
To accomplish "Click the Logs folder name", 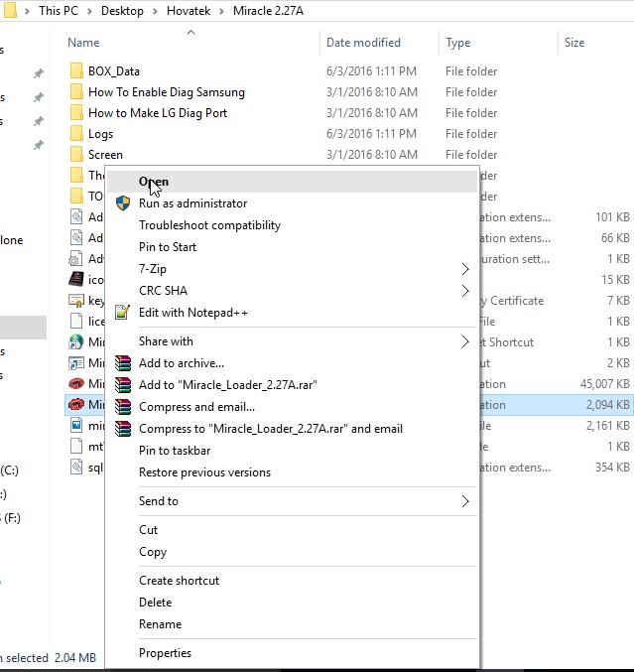I will coord(100,134).
